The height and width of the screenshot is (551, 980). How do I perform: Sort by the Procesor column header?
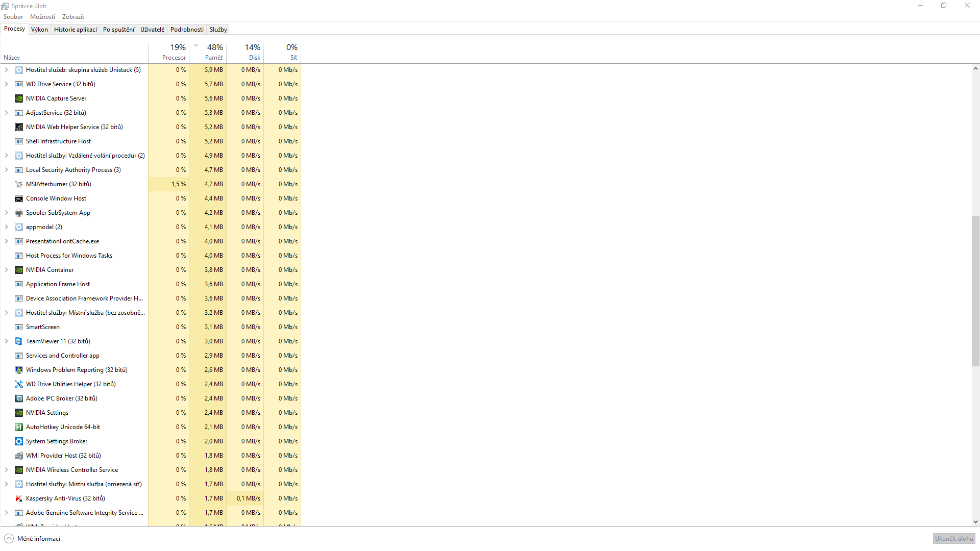tap(169, 53)
